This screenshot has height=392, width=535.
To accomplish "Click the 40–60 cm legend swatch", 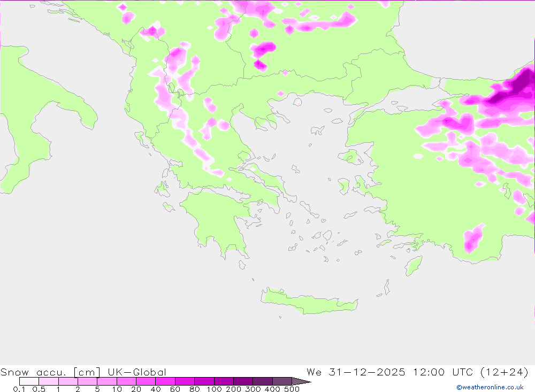I will (x=165, y=381).
